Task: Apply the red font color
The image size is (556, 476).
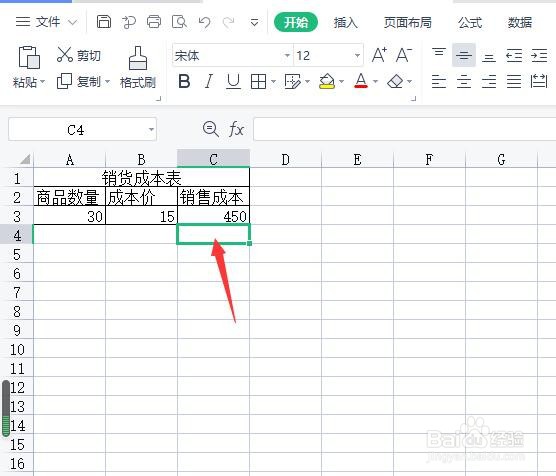Action: tap(361, 81)
